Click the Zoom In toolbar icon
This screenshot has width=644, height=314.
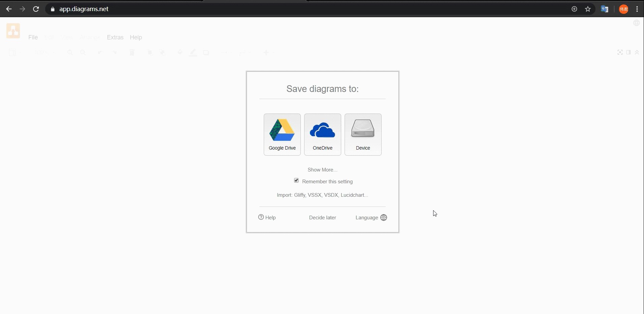(x=70, y=53)
